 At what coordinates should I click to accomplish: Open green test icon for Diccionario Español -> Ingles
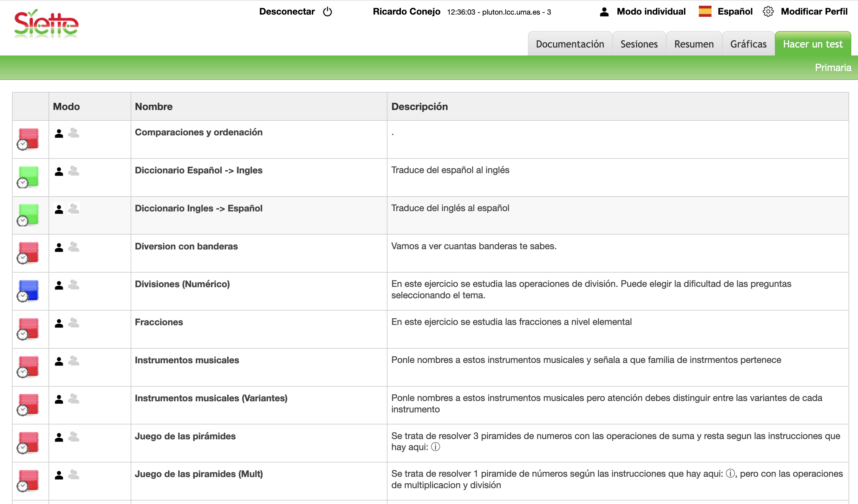click(28, 177)
